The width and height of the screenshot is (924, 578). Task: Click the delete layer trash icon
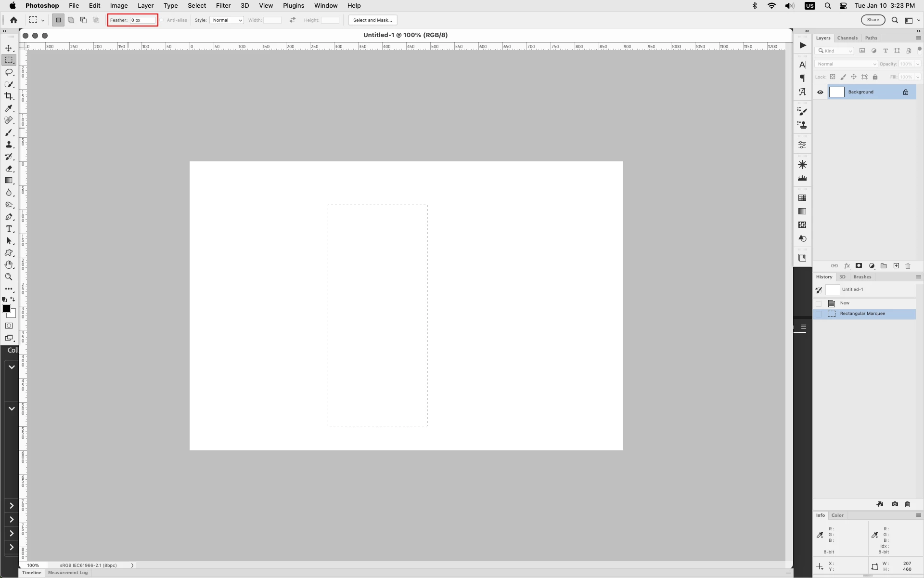908,266
